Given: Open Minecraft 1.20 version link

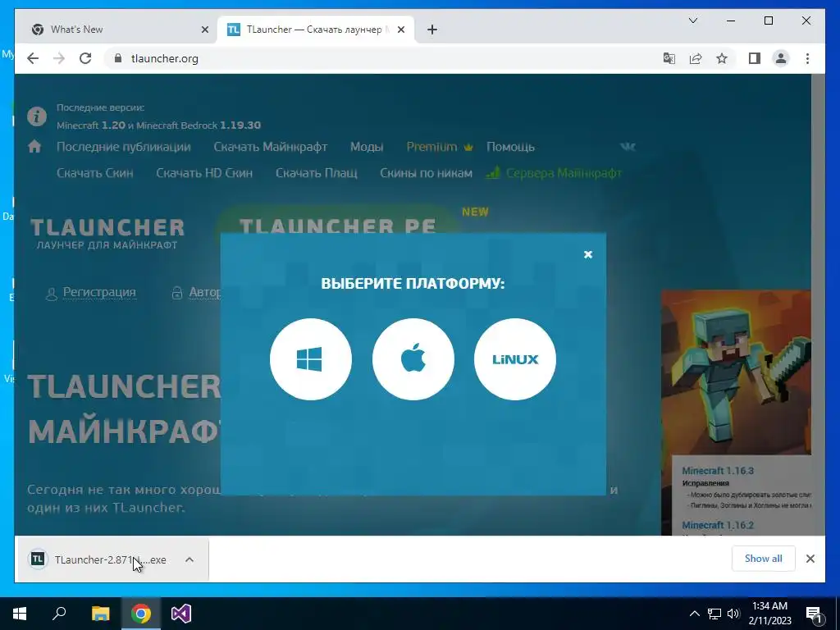Looking at the screenshot, I should click(x=91, y=126).
